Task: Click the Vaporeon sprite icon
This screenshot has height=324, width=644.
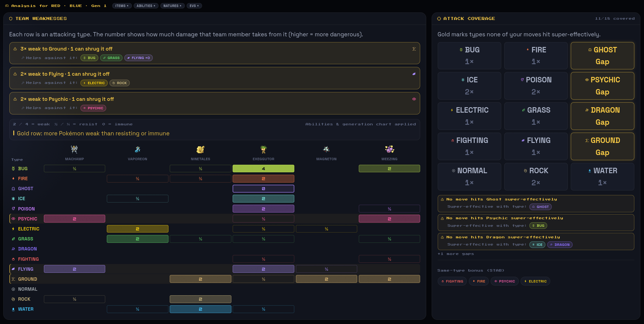Action: tap(138, 149)
